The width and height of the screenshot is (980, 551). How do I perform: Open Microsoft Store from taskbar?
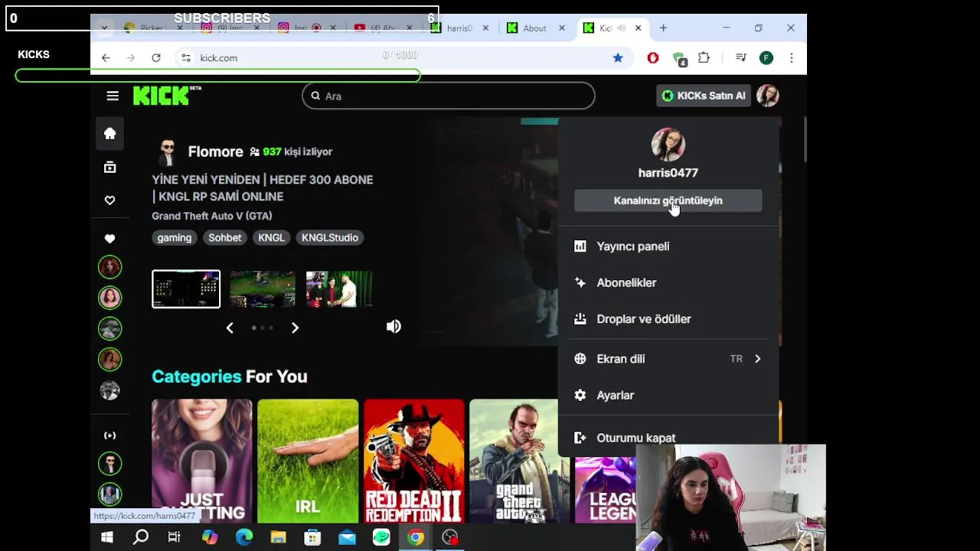(x=312, y=537)
